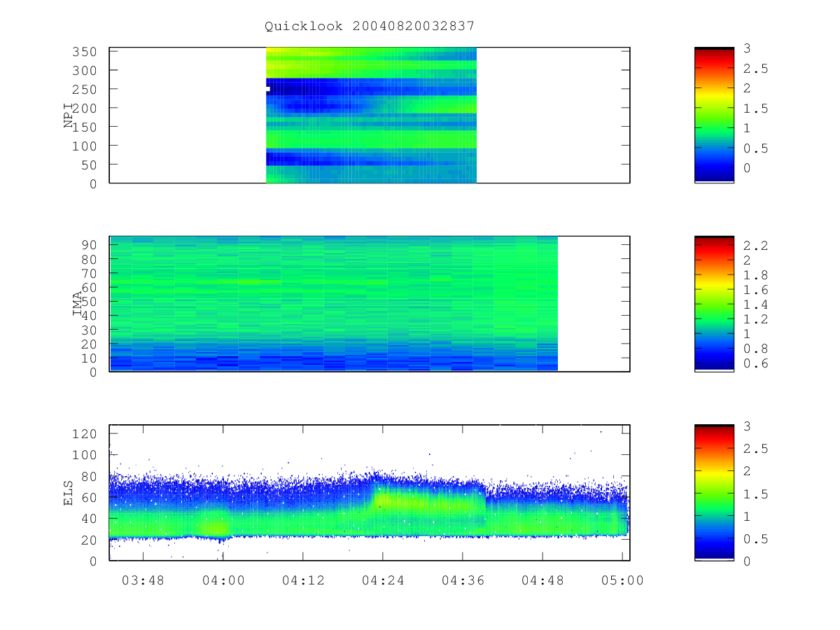
Task: Click the 2.5 label on ELS color bar
Action: (755, 449)
